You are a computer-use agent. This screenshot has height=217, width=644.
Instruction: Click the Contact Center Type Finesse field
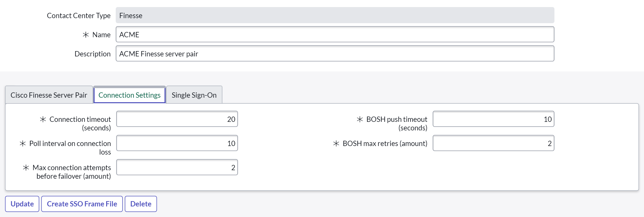[335, 15]
